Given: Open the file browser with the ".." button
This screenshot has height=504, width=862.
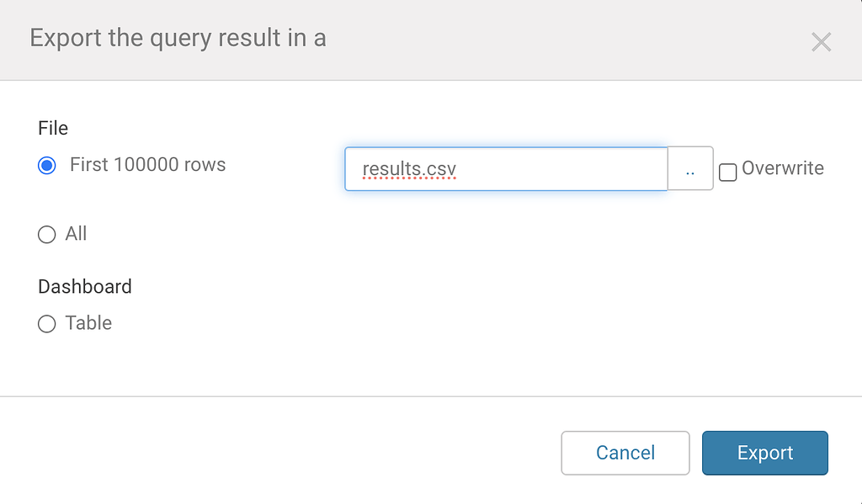Looking at the screenshot, I should click(690, 169).
